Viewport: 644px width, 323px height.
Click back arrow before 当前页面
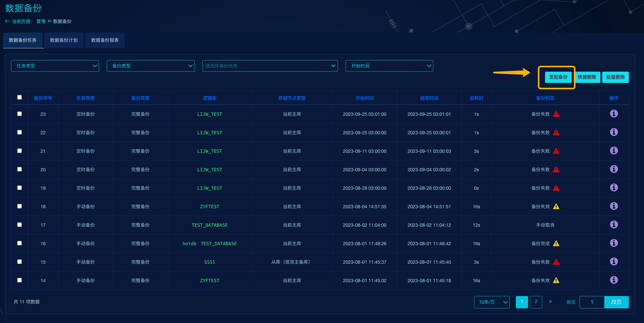point(8,21)
